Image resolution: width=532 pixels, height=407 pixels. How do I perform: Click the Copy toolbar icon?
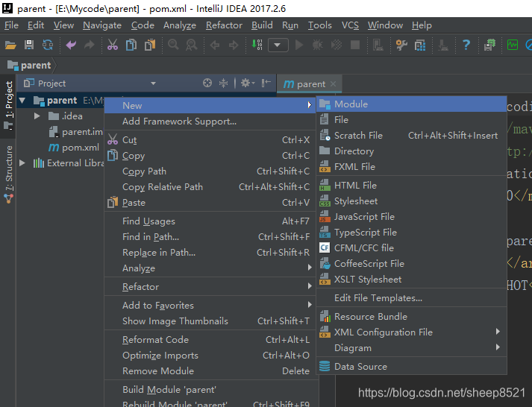[131, 45]
